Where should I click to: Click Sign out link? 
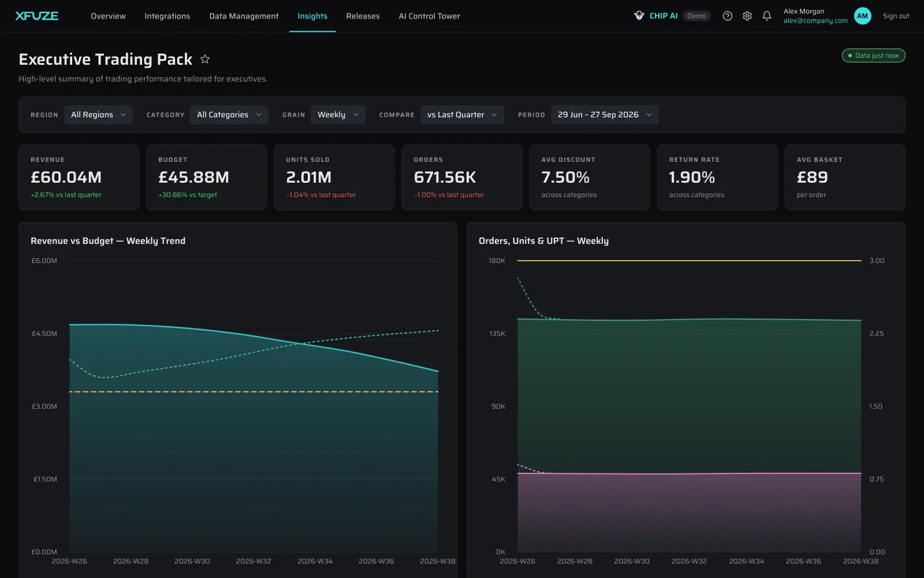tap(896, 16)
